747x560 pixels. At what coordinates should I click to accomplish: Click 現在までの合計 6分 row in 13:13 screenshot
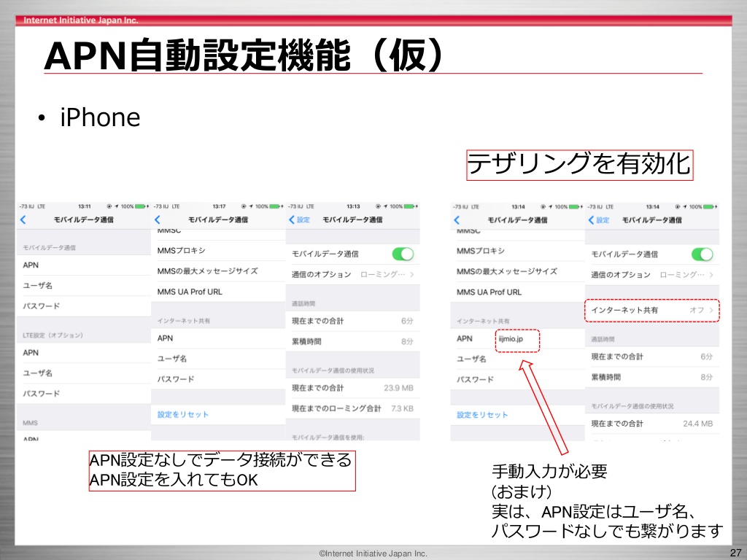coord(352,321)
